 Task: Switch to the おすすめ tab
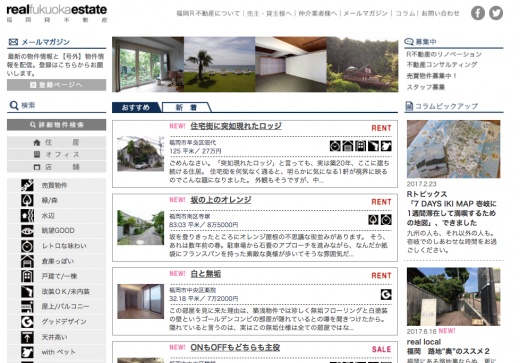[136, 107]
